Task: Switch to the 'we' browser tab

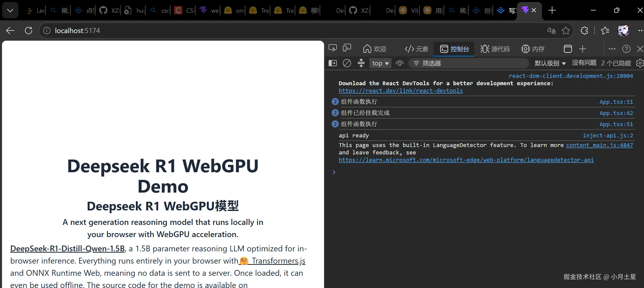Action: 210,10
